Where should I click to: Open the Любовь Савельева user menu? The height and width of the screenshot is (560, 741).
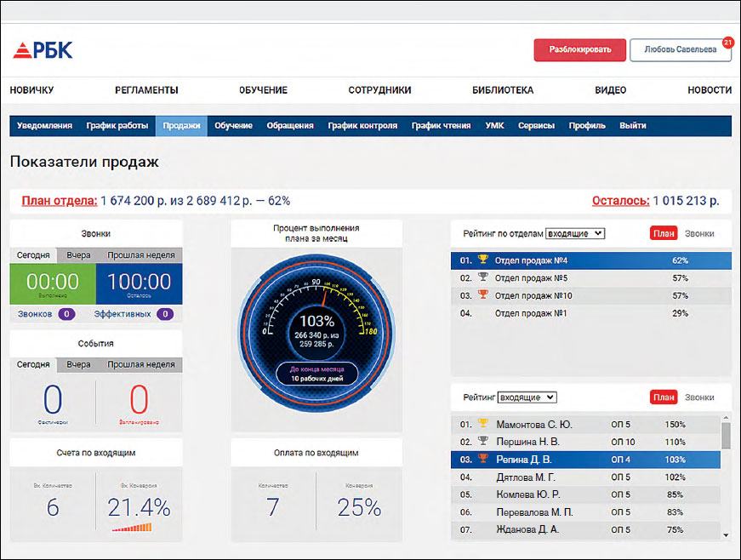680,50
